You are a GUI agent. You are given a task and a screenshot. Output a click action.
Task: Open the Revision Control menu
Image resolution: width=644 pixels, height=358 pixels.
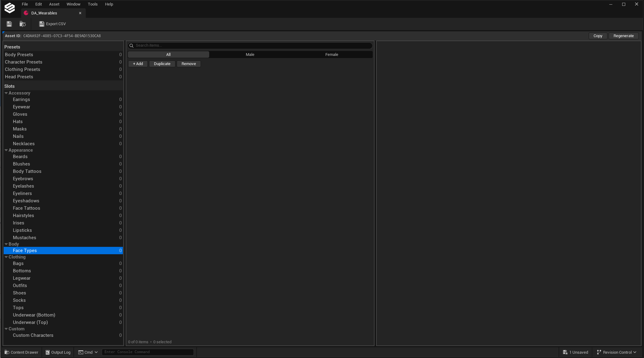click(x=616, y=352)
